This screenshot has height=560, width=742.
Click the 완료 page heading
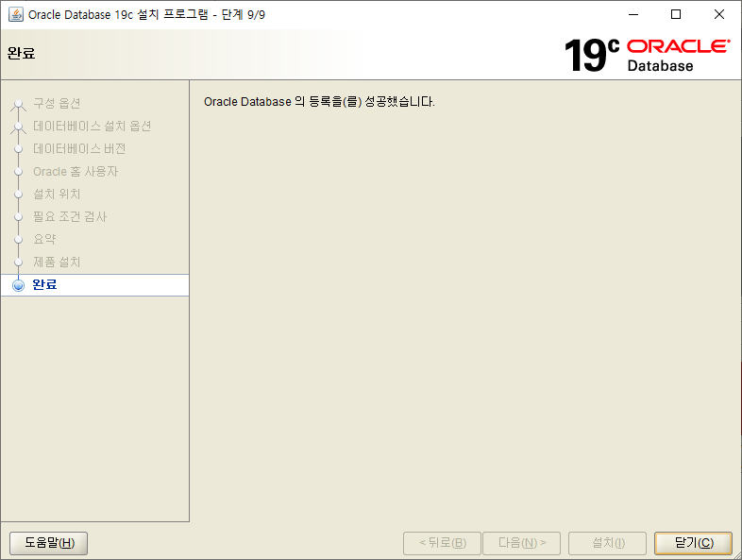click(x=22, y=53)
